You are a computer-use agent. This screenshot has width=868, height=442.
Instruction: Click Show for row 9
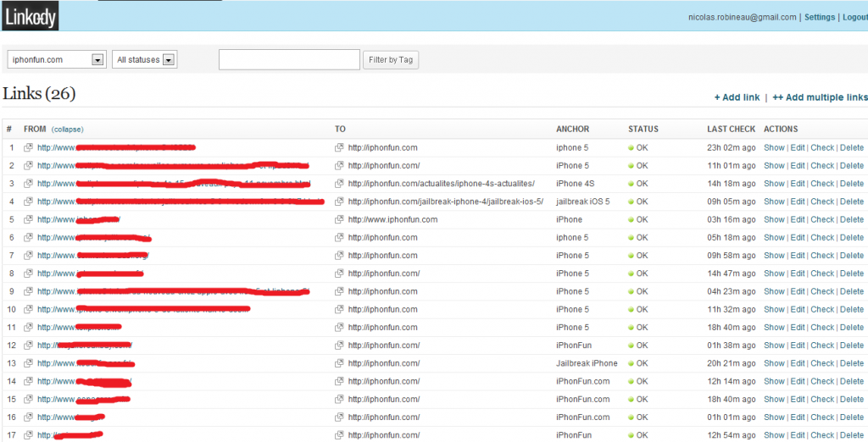[774, 291]
